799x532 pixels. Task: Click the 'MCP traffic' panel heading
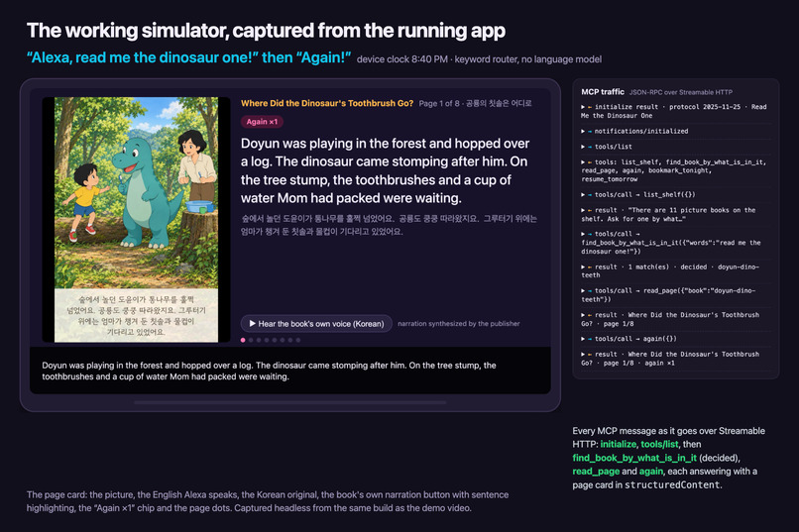(603, 91)
